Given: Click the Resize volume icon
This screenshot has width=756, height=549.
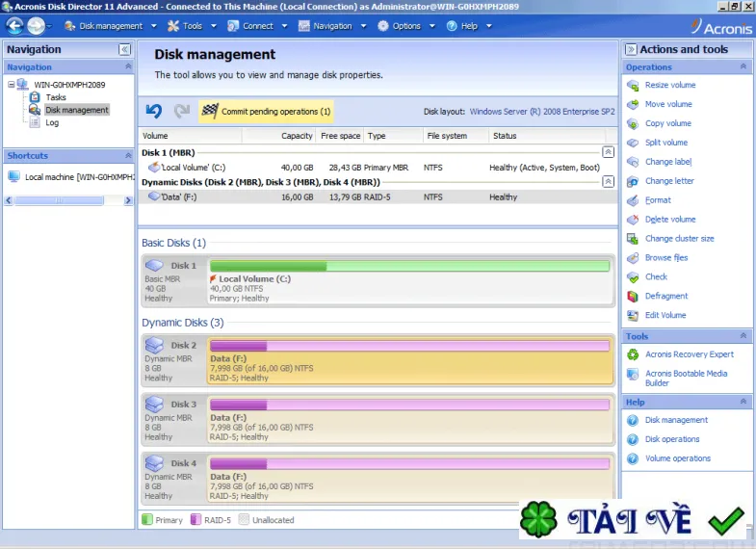Looking at the screenshot, I should [633, 86].
